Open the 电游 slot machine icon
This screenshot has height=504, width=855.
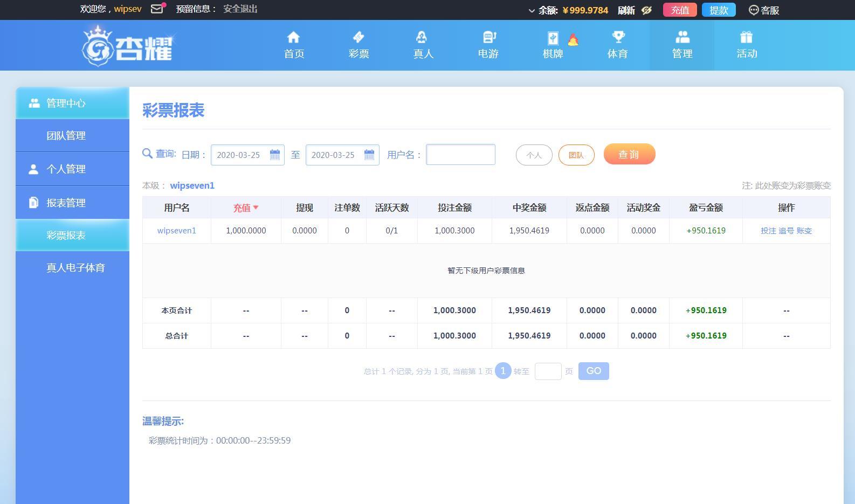[x=489, y=37]
